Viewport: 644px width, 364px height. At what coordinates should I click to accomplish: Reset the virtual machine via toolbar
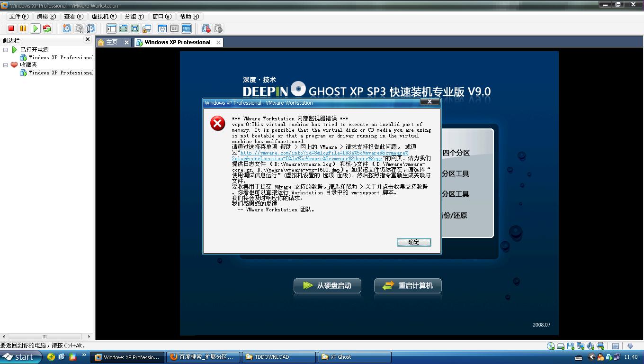pyautogui.click(x=47, y=28)
